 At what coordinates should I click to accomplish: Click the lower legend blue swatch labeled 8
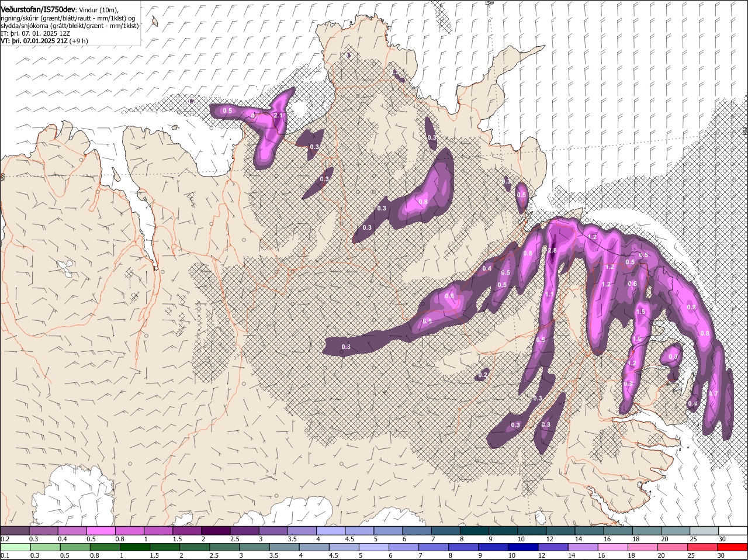coord(465,547)
